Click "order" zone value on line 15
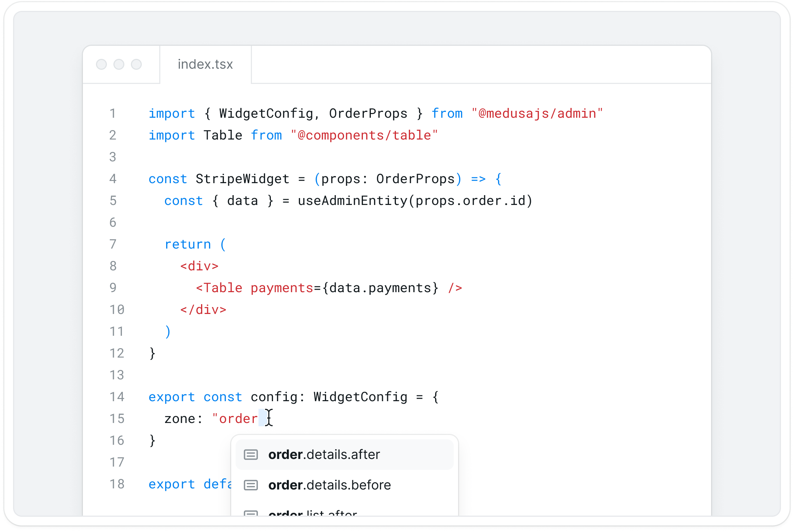The height and width of the screenshot is (532, 794). coord(235,419)
